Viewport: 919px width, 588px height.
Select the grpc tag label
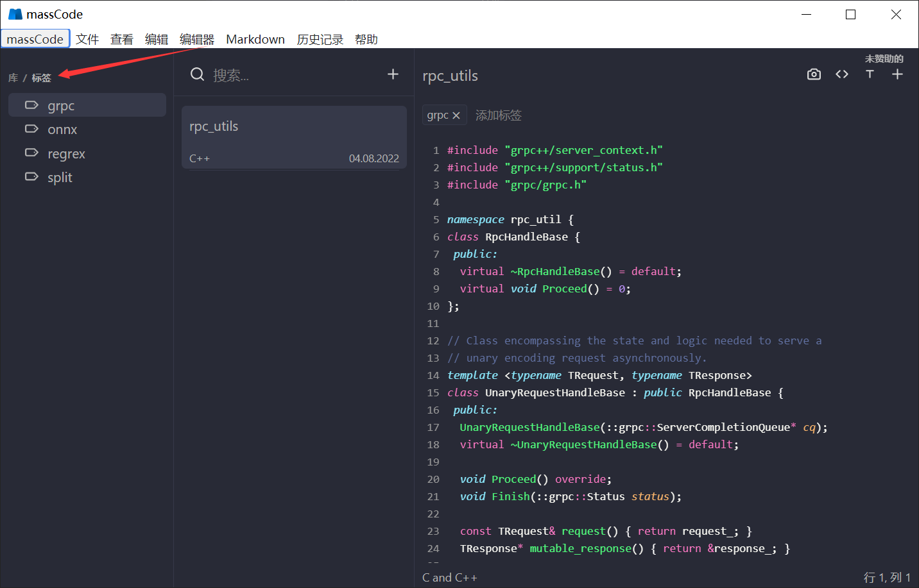(x=61, y=105)
